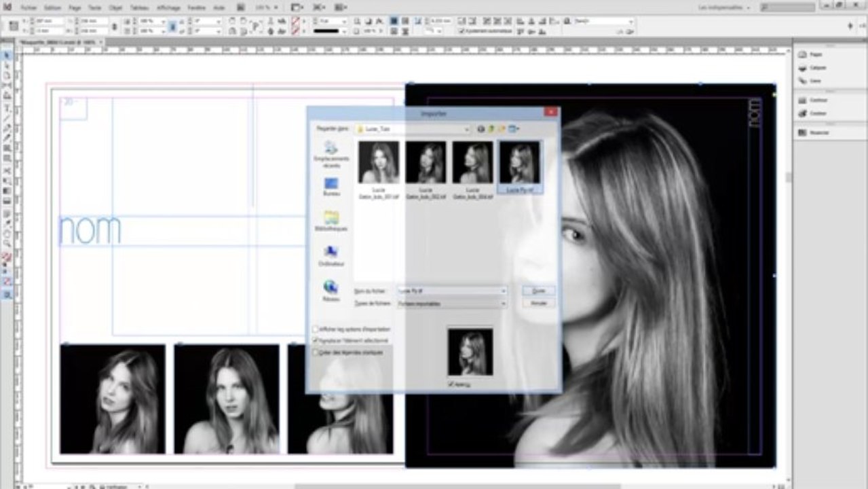Open the Texte menu
Viewport: 868px width, 489px height.
click(94, 7)
